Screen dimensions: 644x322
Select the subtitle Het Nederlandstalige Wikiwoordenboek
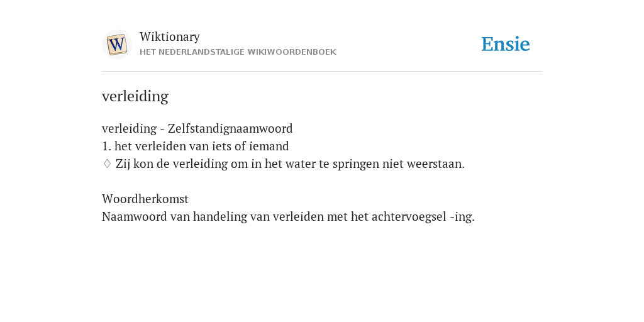[238, 52]
